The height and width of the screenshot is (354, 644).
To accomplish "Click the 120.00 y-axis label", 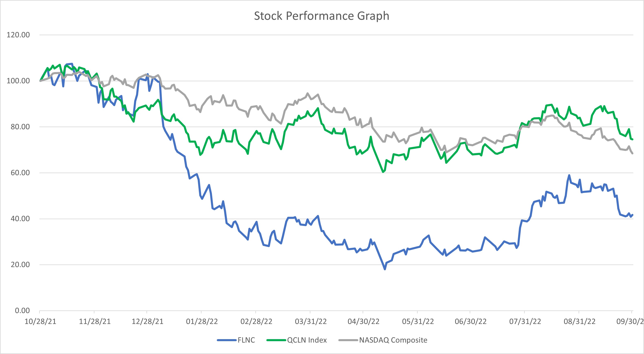I will click(18, 35).
